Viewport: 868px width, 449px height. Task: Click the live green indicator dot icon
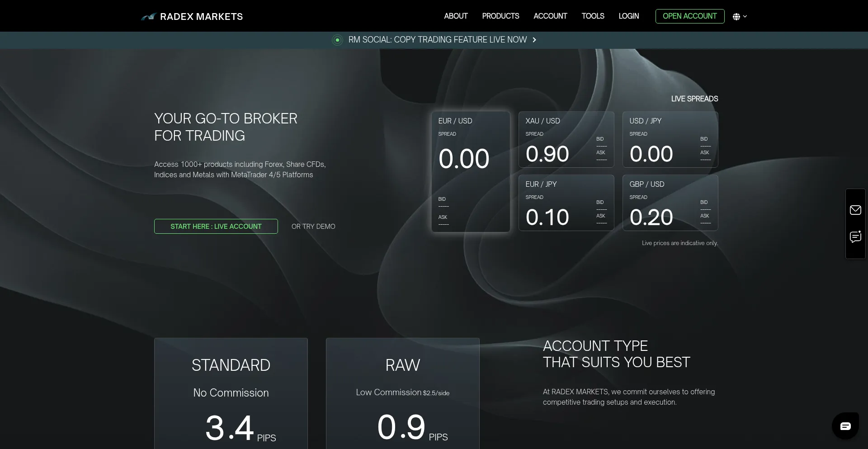coord(337,40)
